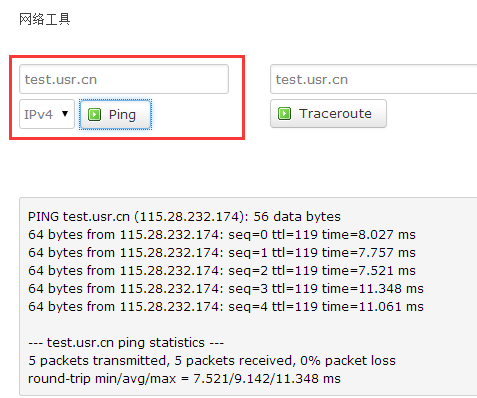Click the round-trip min/avg/max line
This screenshot has height=398, width=477.
[184, 379]
